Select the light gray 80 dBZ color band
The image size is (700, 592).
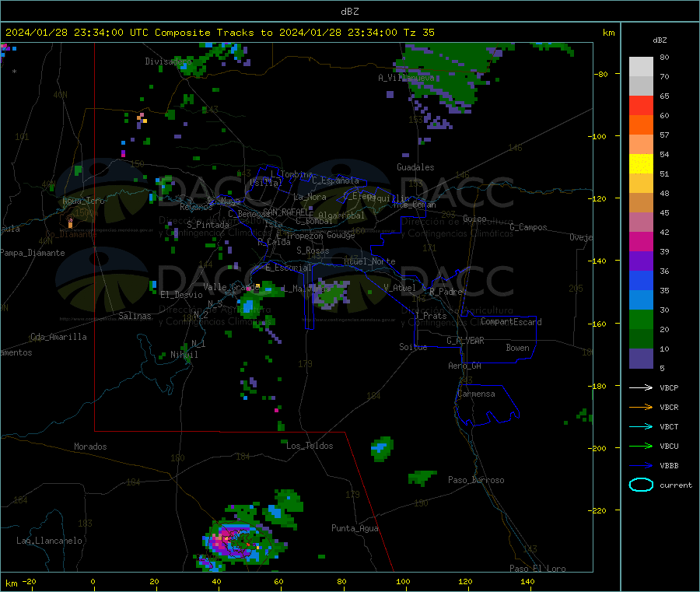(x=641, y=67)
